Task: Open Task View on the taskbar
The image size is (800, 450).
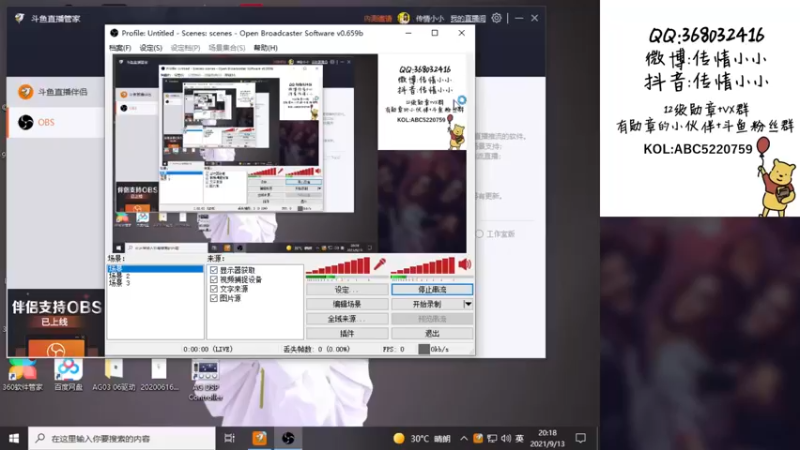Action: coord(230,438)
